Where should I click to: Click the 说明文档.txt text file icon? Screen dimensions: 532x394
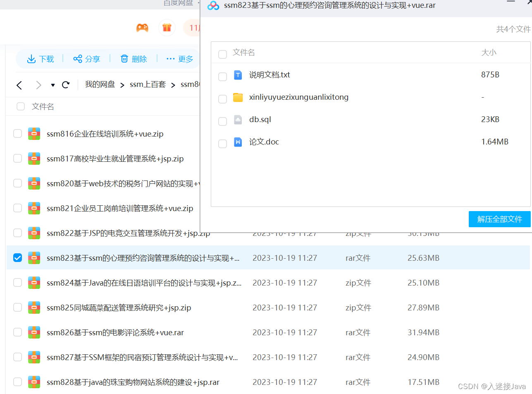click(238, 75)
